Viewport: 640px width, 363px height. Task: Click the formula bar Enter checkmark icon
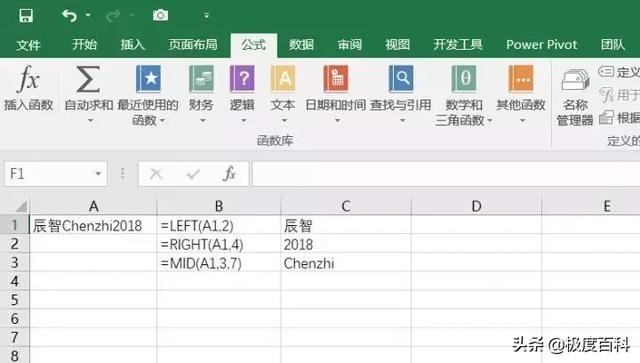click(193, 174)
